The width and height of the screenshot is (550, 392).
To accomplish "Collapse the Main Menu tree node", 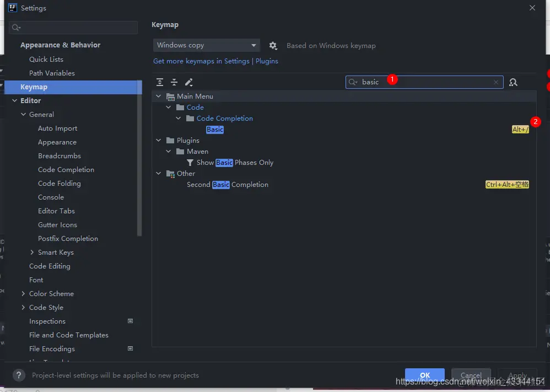I will pos(159,96).
